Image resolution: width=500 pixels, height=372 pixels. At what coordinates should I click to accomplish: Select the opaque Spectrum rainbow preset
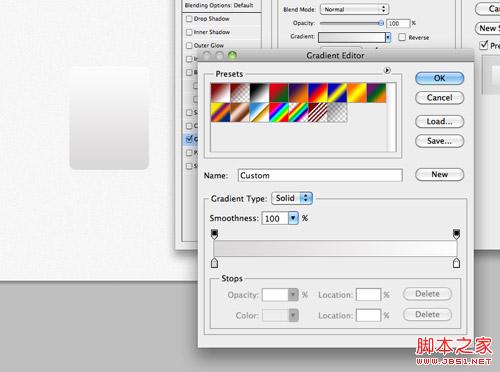click(x=279, y=112)
